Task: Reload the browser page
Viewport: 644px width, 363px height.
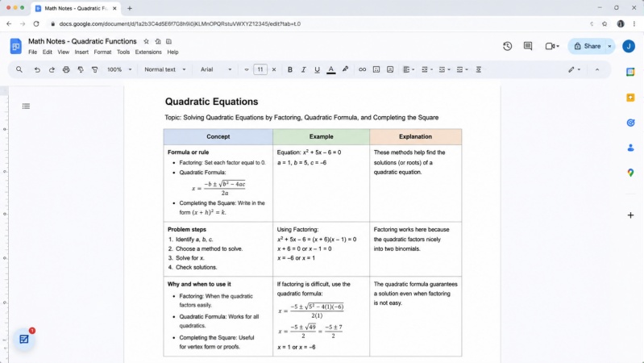Action: pyautogui.click(x=36, y=24)
